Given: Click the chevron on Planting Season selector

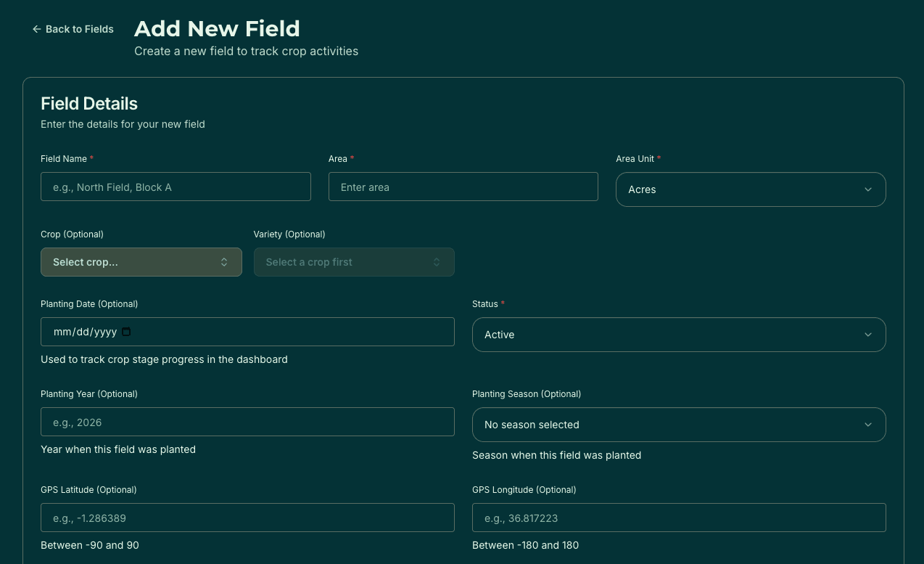Looking at the screenshot, I should pos(868,425).
